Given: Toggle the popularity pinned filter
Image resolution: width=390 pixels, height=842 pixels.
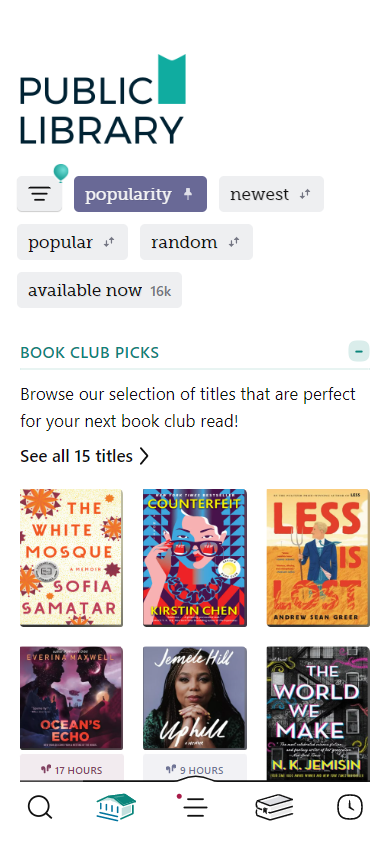Looking at the screenshot, I should click(x=140, y=194).
